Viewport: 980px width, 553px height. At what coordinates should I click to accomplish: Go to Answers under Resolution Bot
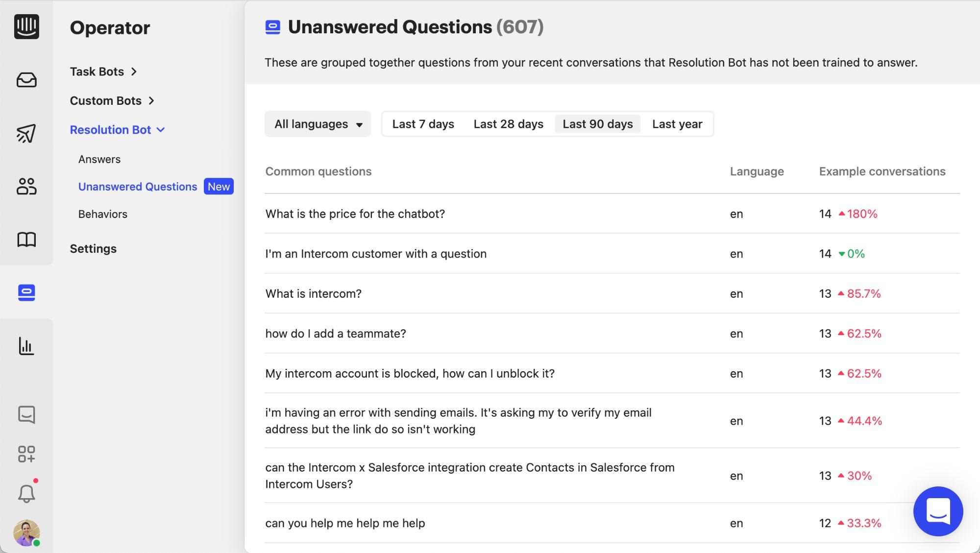(99, 159)
